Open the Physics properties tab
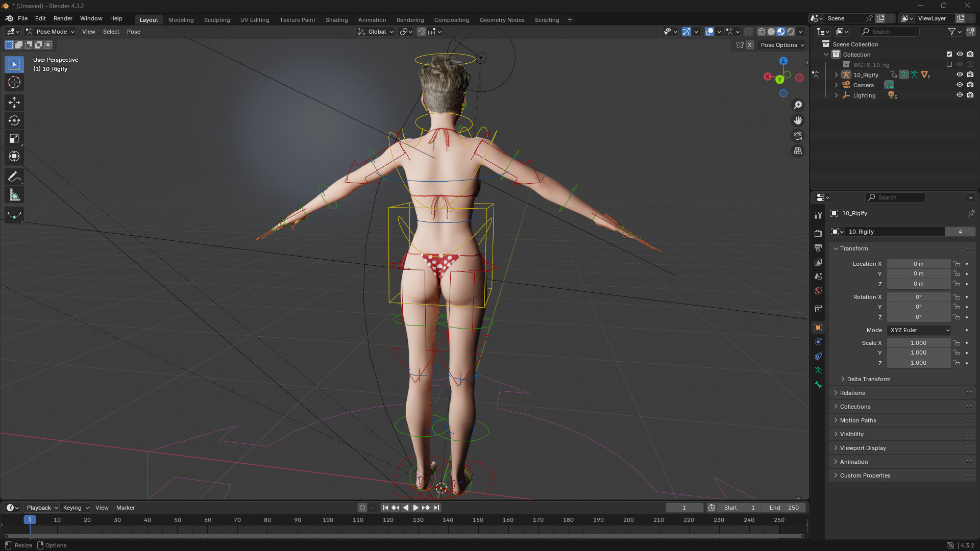Viewport: 980px width, 551px height. tap(818, 342)
